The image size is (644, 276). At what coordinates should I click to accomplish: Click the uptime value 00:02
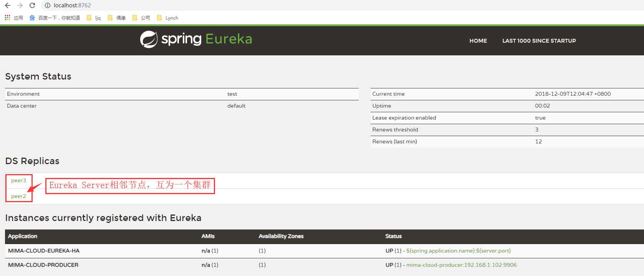click(543, 106)
